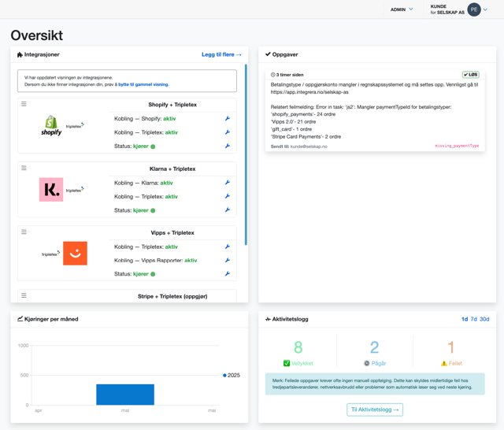Switch activity log to 30d

(x=484, y=319)
